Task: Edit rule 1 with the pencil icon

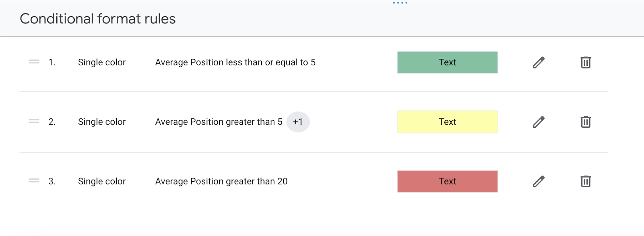Action: coord(539,62)
